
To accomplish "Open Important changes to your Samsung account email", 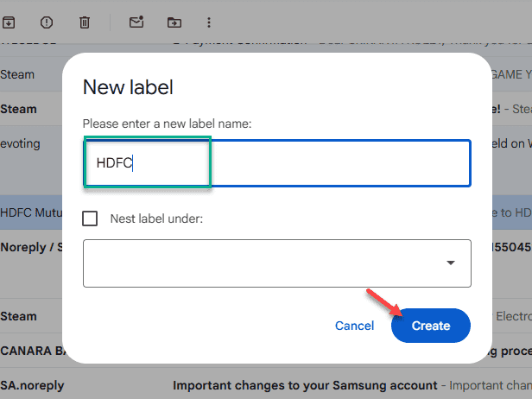I will [305, 385].
